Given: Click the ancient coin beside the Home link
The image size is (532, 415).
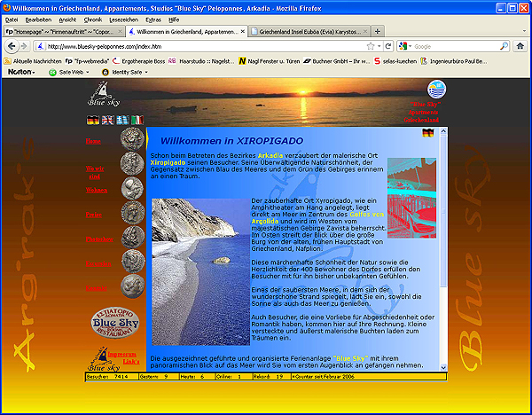Looking at the screenshot, I should tap(133, 140).
